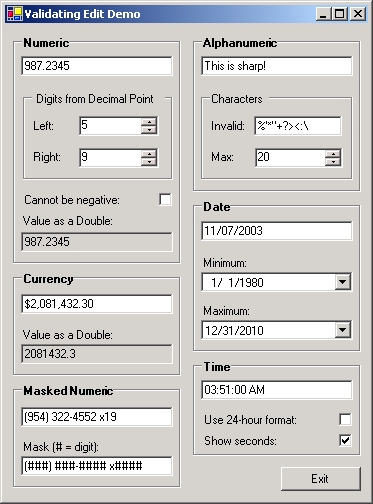Enable the Cannot be negative checkbox
This screenshot has height=504, width=373.
(x=165, y=200)
